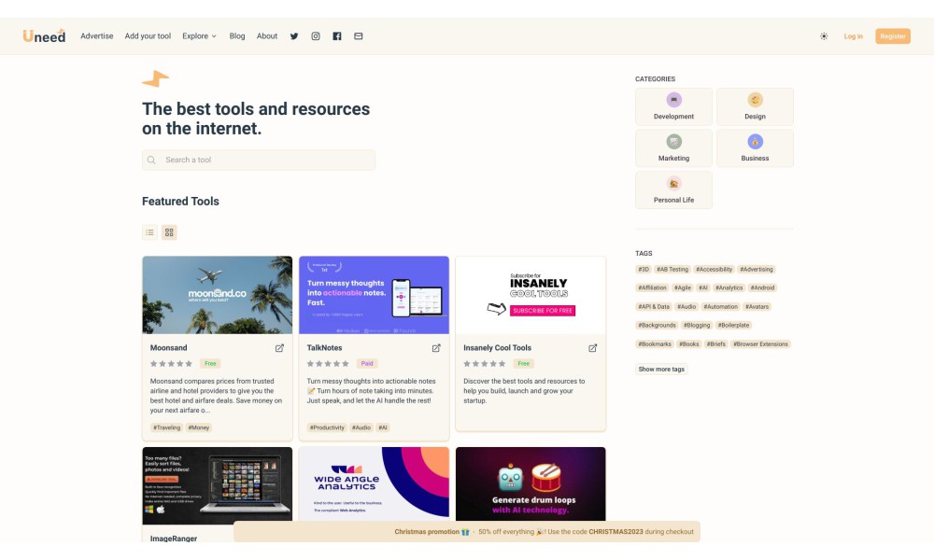Select the #Boilerplate tag

[734, 326]
